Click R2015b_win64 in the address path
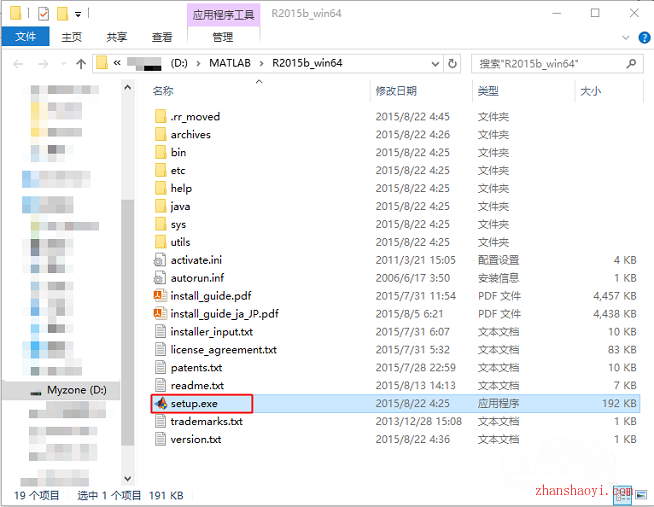This screenshot has height=507, width=654. coord(307,63)
